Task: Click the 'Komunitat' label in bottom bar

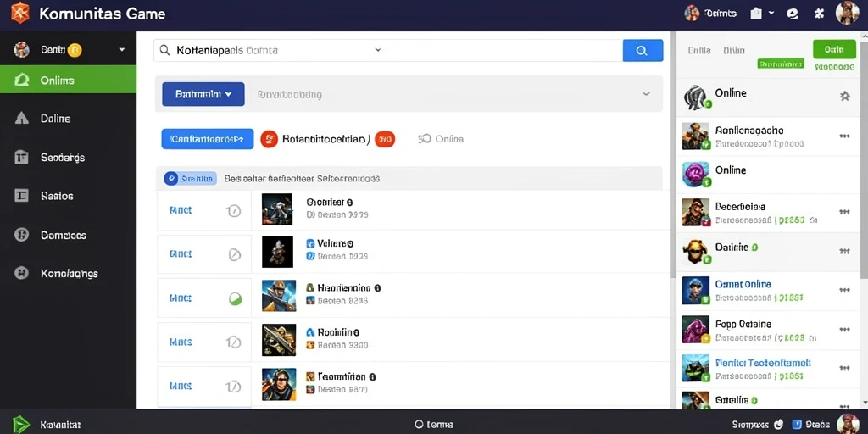Action: point(60,425)
